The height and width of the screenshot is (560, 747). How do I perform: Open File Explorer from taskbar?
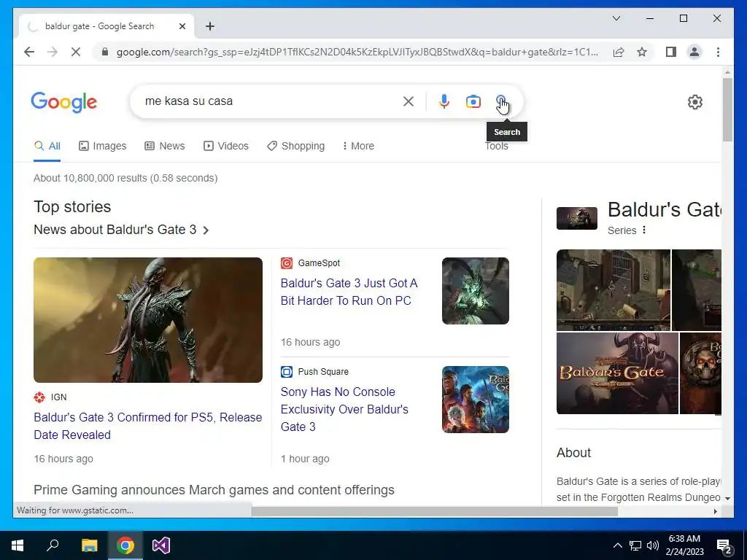(x=89, y=545)
